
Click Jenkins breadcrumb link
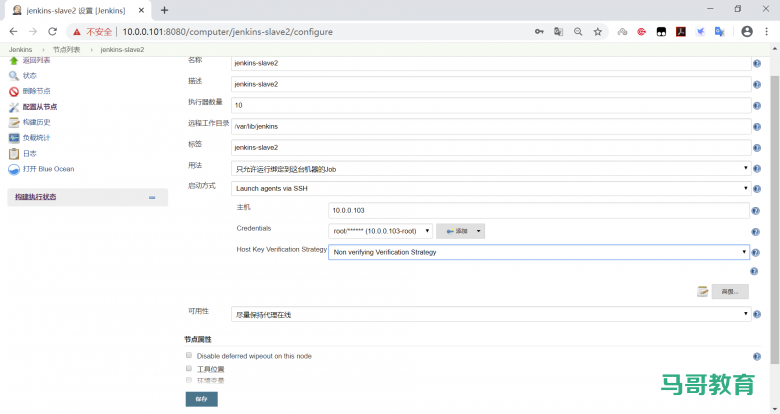(x=20, y=49)
